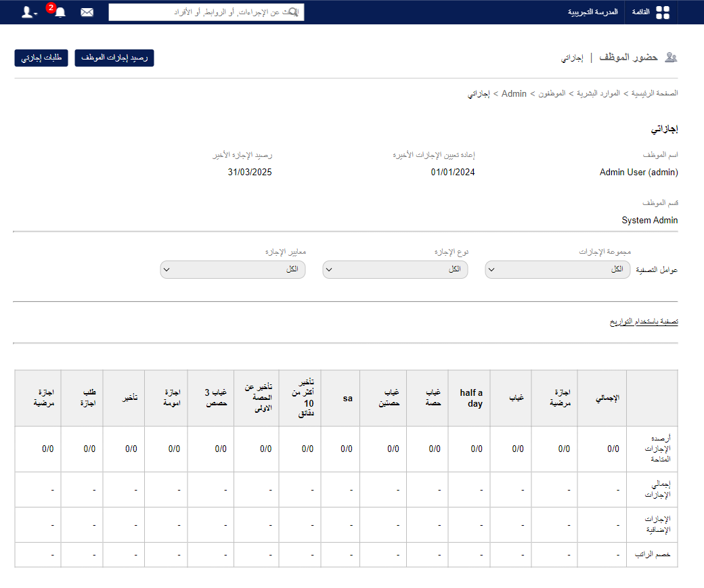Open القائمة main menu label
This screenshot has width=704, height=588.
640,12
